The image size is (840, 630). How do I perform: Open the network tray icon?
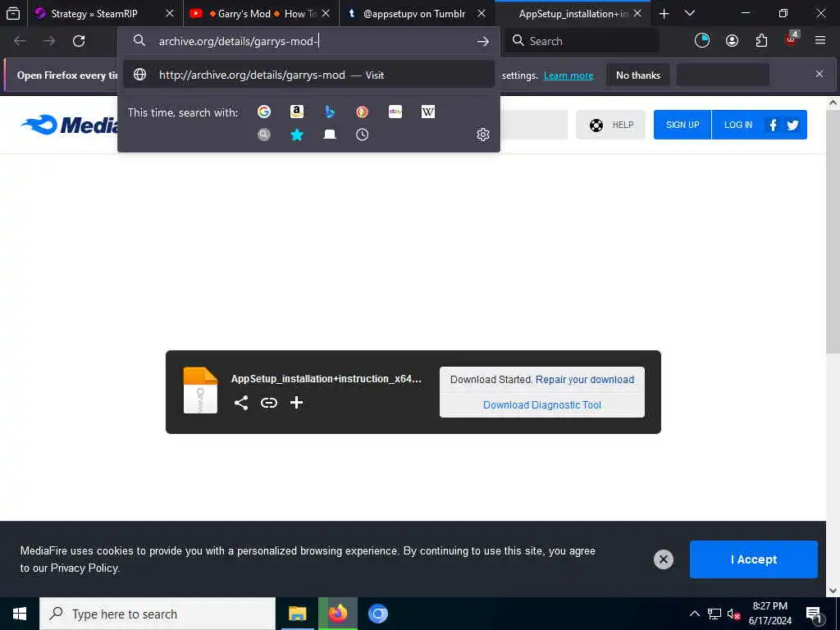click(714, 614)
